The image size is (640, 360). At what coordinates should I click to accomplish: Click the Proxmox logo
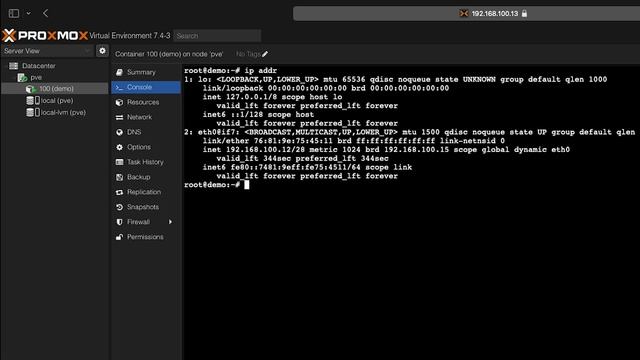pos(45,36)
